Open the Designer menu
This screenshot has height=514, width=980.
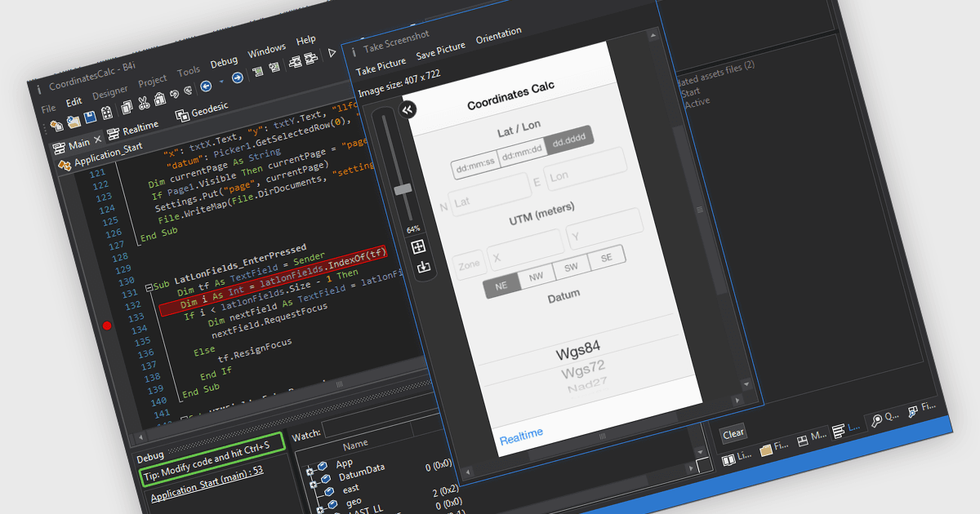coord(110,92)
